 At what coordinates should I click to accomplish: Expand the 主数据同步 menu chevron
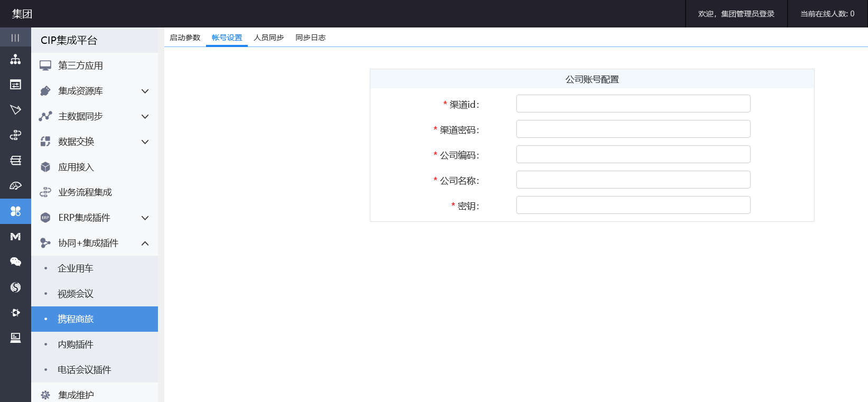point(145,117)
